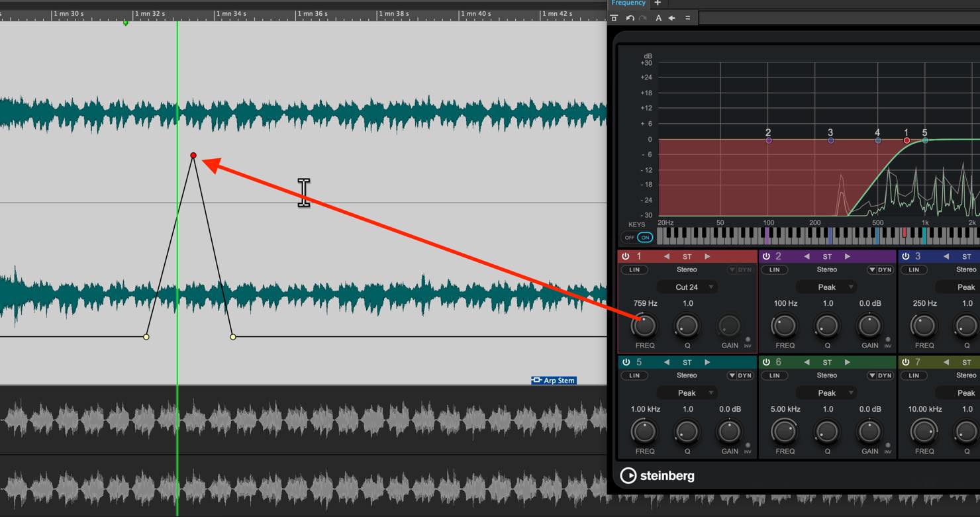
Task: Open band 5 Peak filter type dropdown
Action: pyautogui.click(x=687, y=393)
